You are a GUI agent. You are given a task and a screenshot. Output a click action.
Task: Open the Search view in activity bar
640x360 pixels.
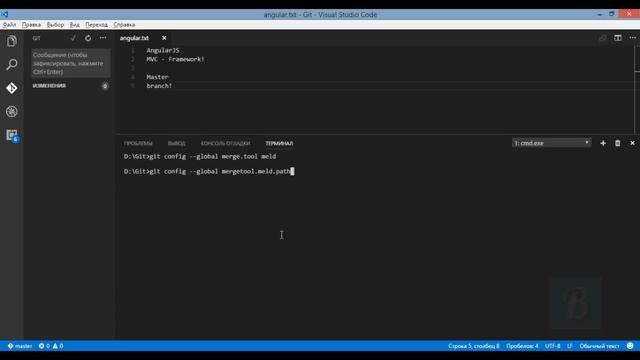pyautogui.click(x=12, y=64)
